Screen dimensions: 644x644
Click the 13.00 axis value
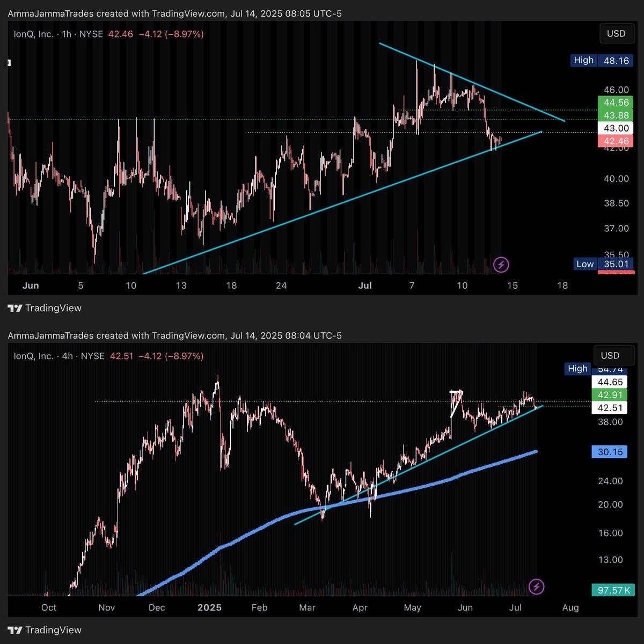[610, 560]
